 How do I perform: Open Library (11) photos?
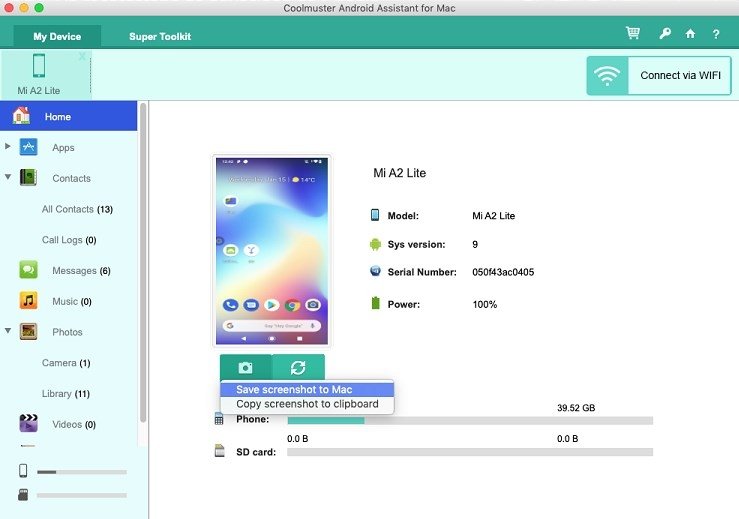click(x=66, y=393)
